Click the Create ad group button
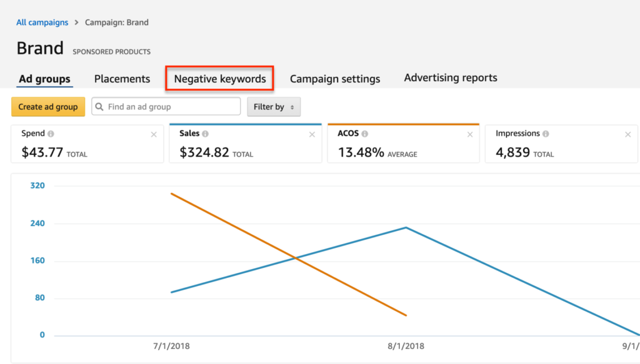The image size is (640, 364). pos(47,107)
